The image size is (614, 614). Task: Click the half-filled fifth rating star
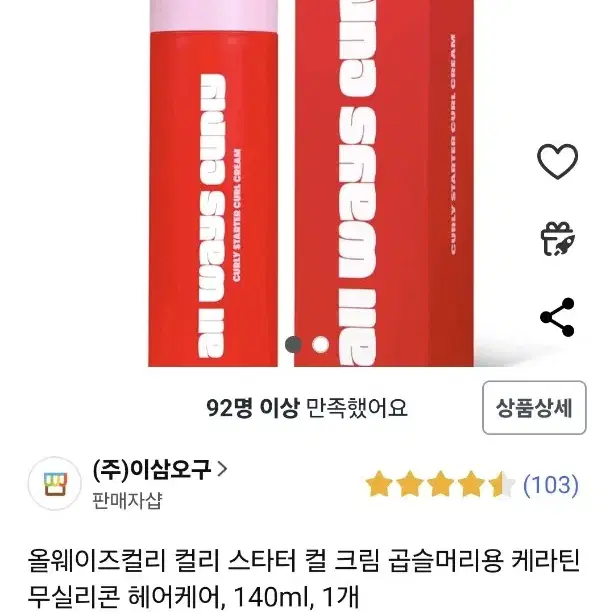pyautogui.click(x=502, y=485)
